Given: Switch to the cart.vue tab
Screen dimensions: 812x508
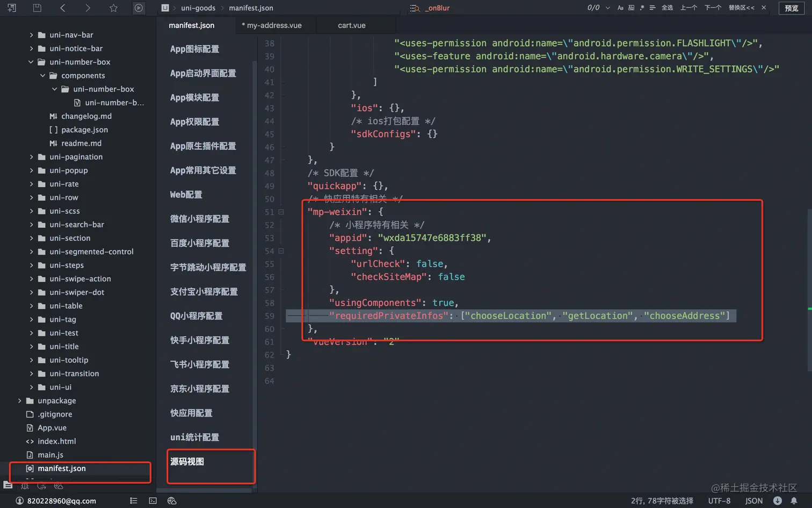Looking at the screenshot, I should coord(352,25).
